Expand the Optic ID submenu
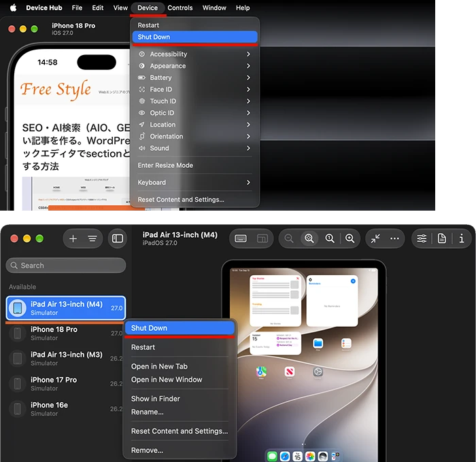The width and height of the screenshot is (476, 462). tap(195, 113)
